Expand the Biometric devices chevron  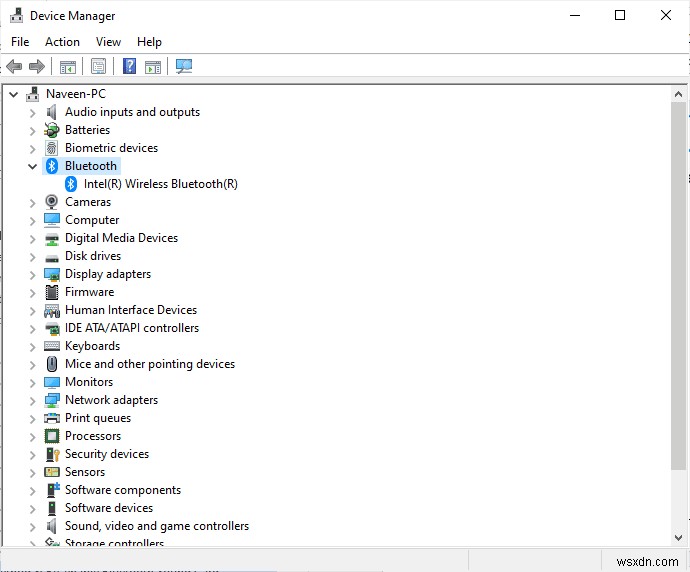point(33,149)
